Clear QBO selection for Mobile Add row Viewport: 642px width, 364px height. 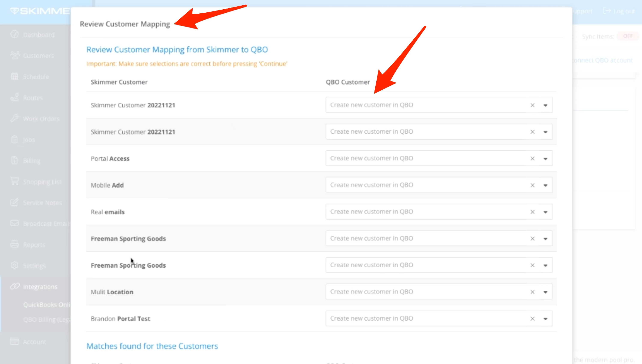532,185
